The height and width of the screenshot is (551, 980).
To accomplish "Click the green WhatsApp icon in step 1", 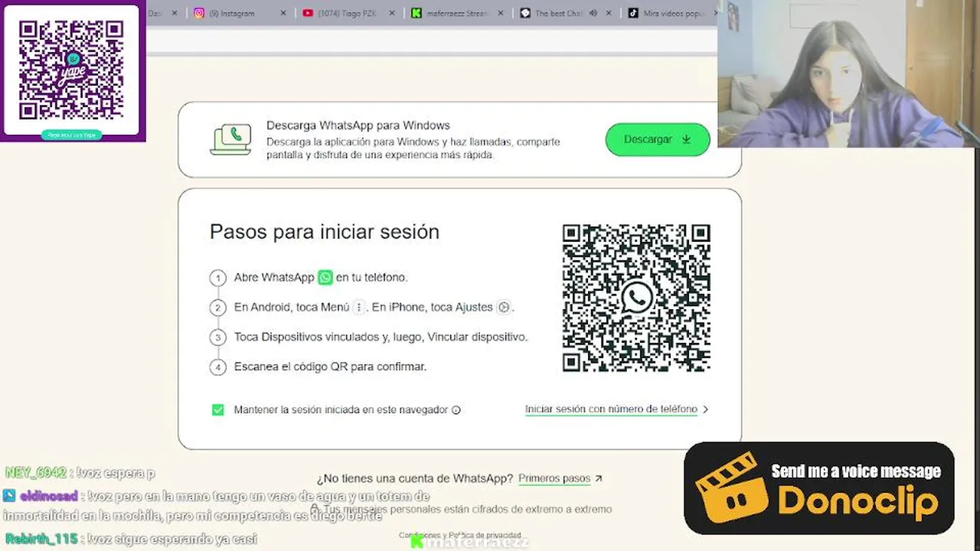I will tap(325, 277).
